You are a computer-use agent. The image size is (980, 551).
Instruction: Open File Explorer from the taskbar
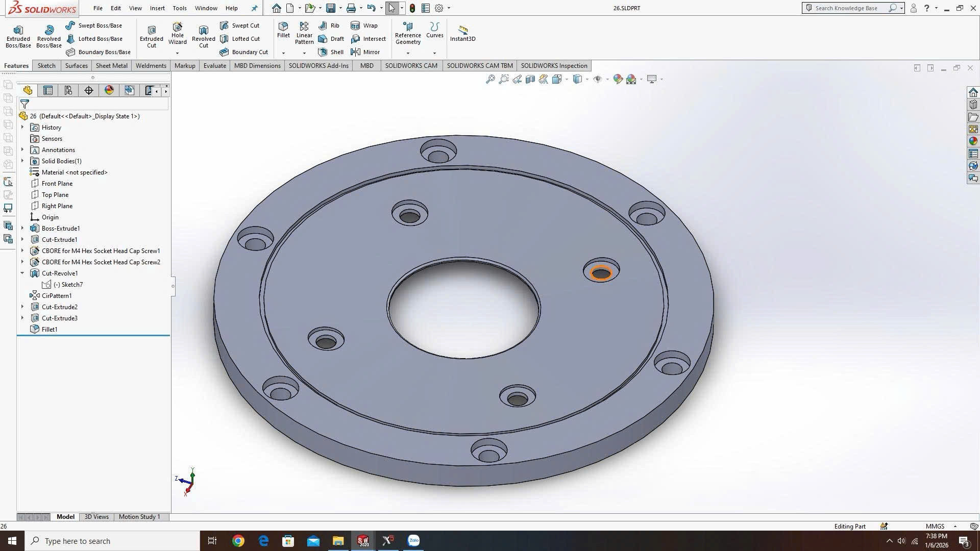click(338, 541)
